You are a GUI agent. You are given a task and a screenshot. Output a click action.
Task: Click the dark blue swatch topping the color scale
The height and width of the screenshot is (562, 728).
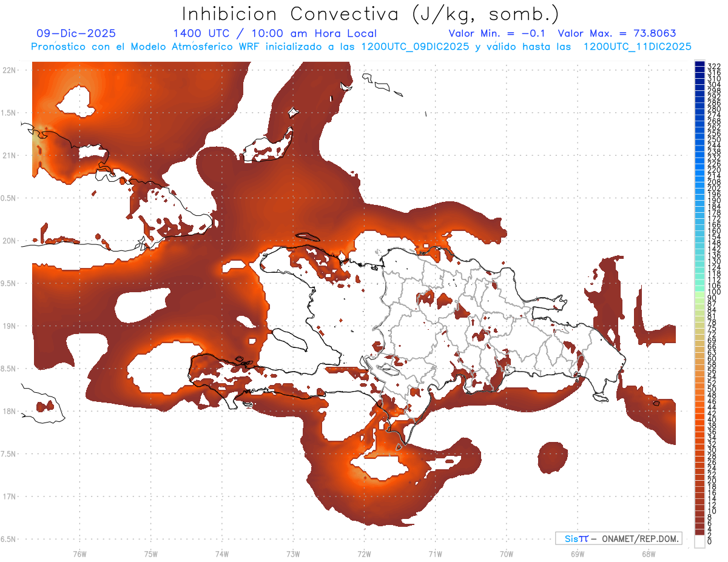point(699,64)
